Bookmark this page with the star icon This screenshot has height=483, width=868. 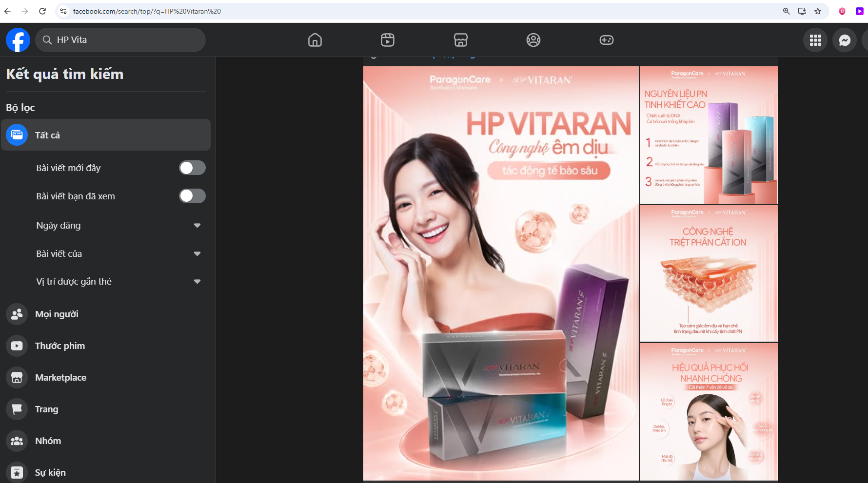818,11
